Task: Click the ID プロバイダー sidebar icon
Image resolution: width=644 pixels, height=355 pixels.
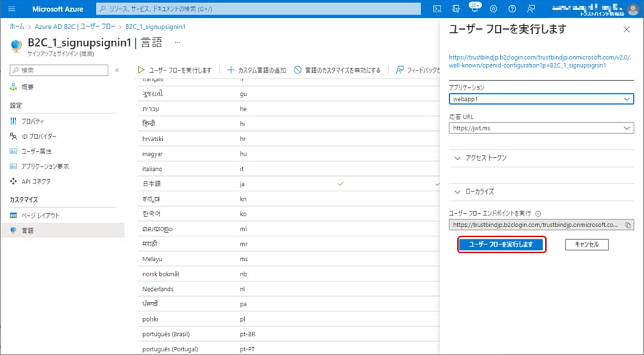Action: pyautogui.click(x=14, y=136)
